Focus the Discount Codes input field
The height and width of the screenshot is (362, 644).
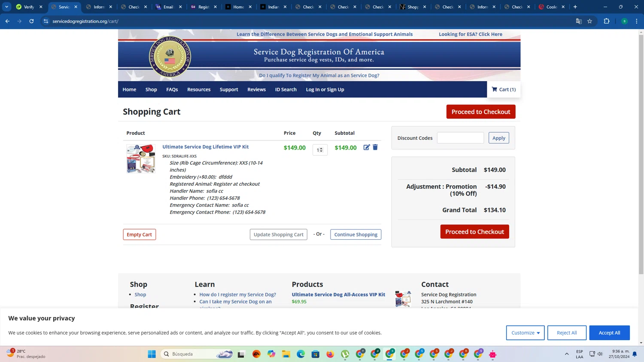point(460,138)
